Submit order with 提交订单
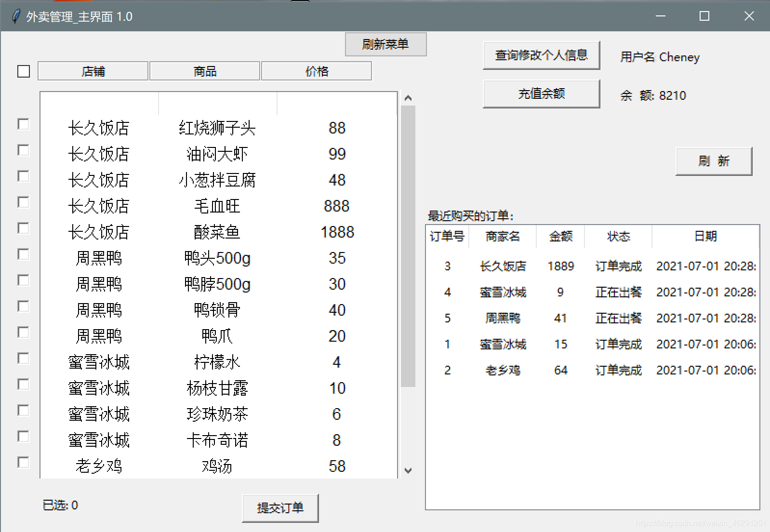 pyautogui.click(x=280, y=508)
